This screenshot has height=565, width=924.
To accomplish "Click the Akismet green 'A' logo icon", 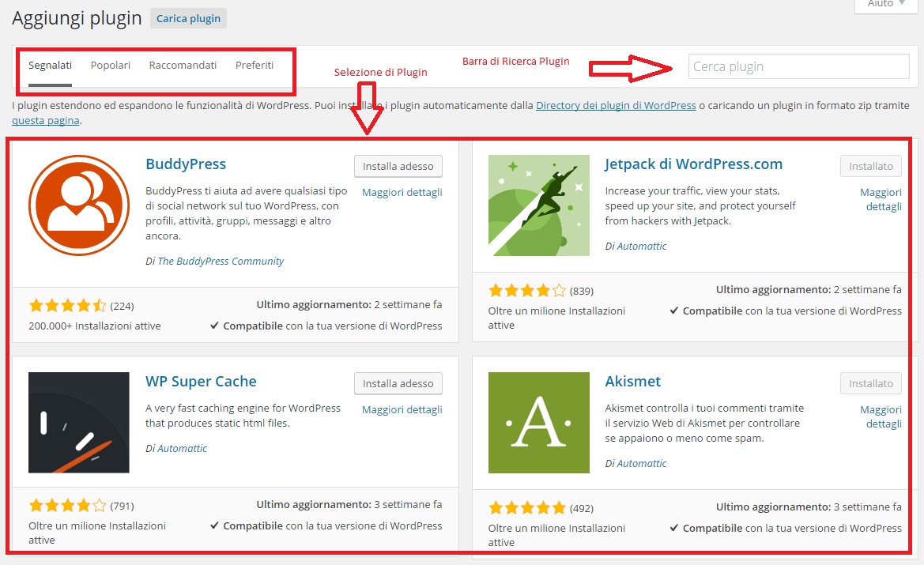I will click(538, 422).
